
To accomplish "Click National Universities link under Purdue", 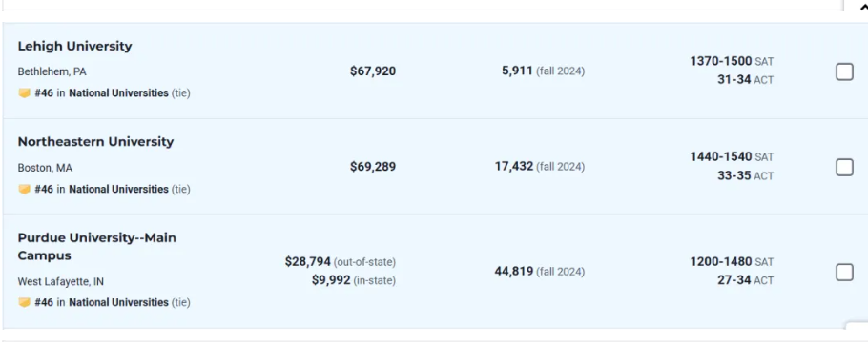I will pos(118,303).
